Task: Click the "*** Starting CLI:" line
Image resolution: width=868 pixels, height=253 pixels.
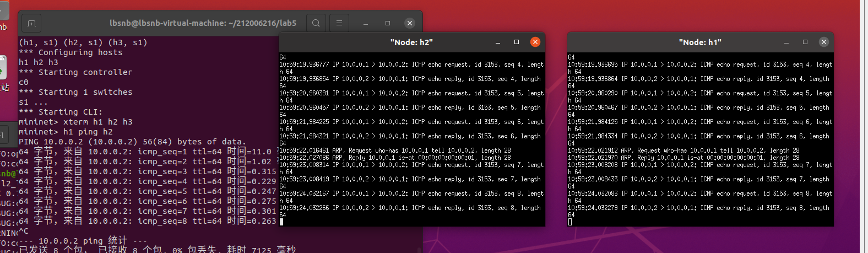Action: pyautogui.click(x=61, y=112)
